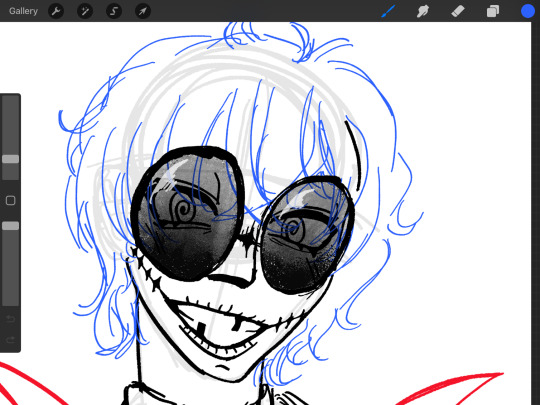The width and height of the screenshot is (540, 405).
Task: Open the blue color picker
Action: tap(527, 11)
